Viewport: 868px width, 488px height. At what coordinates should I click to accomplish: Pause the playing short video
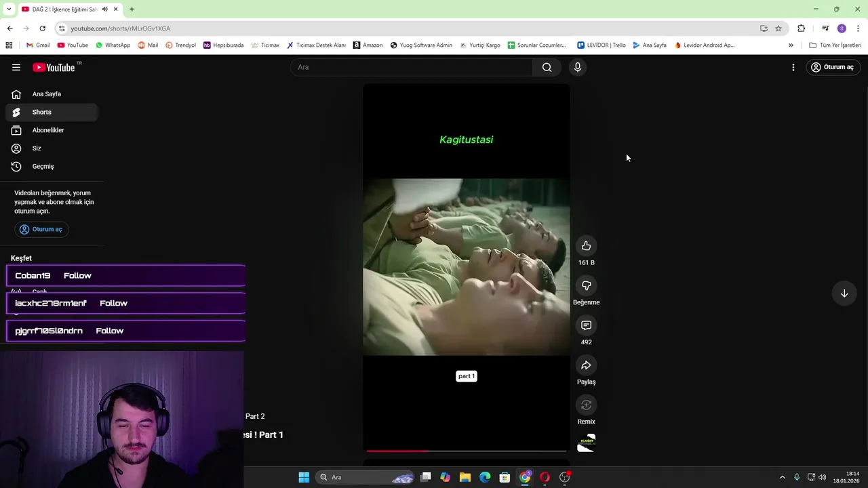[467, 266]
